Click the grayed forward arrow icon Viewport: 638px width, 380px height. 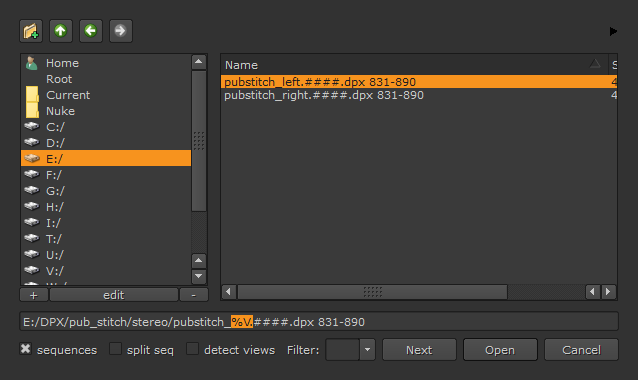click(120, 31)
